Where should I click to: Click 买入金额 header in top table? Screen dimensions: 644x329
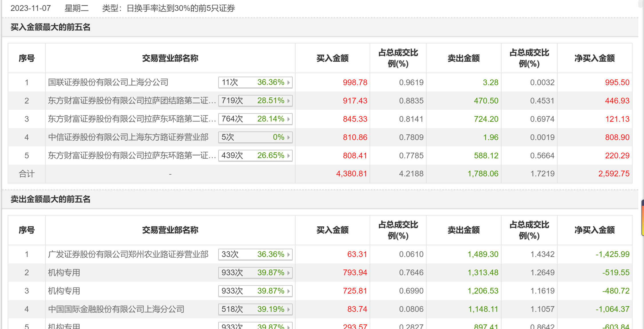pos(332,58)
